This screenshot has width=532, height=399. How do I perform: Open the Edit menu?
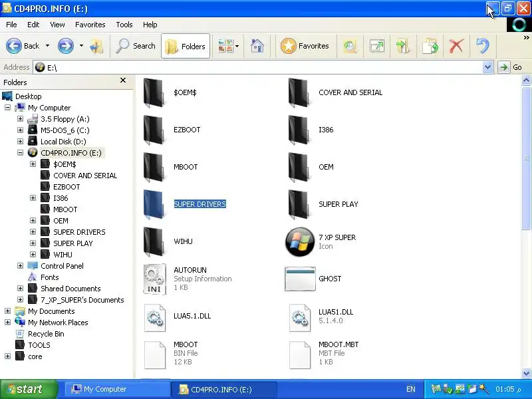click(x=33, y=25)
